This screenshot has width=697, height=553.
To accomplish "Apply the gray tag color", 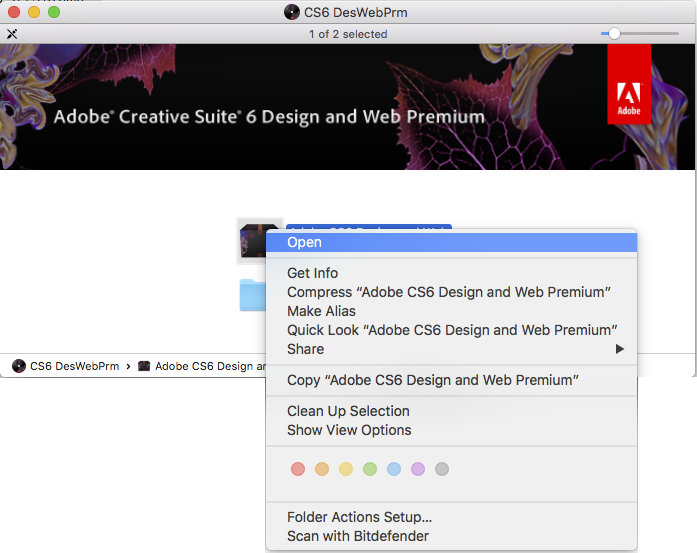I will (x=442, y=469).
